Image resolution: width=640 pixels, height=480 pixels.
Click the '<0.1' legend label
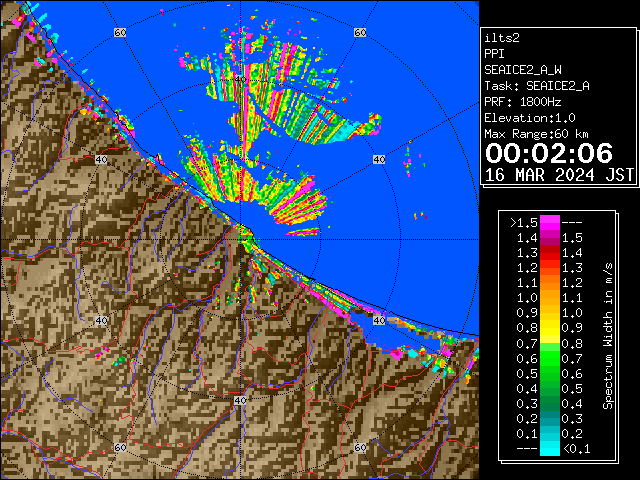pyautogui.click(x=576, y=449)
